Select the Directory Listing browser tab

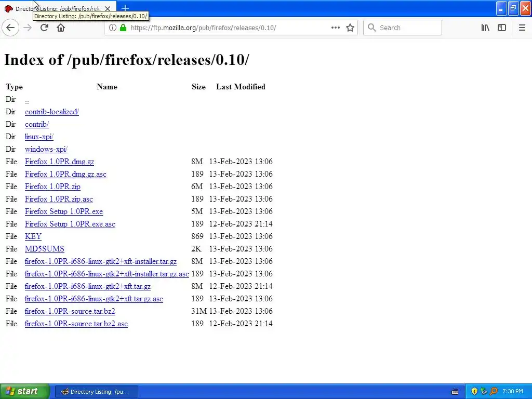coord(58,9)
